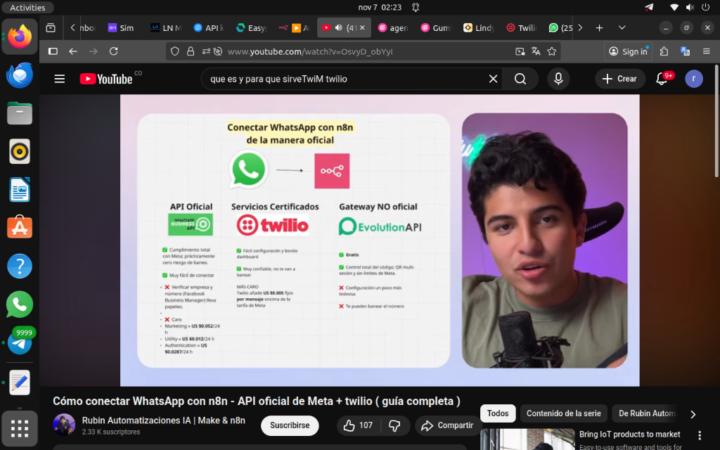Go back to previous page
The width and height of the screenshot is (720, 450).
point(73,51)
